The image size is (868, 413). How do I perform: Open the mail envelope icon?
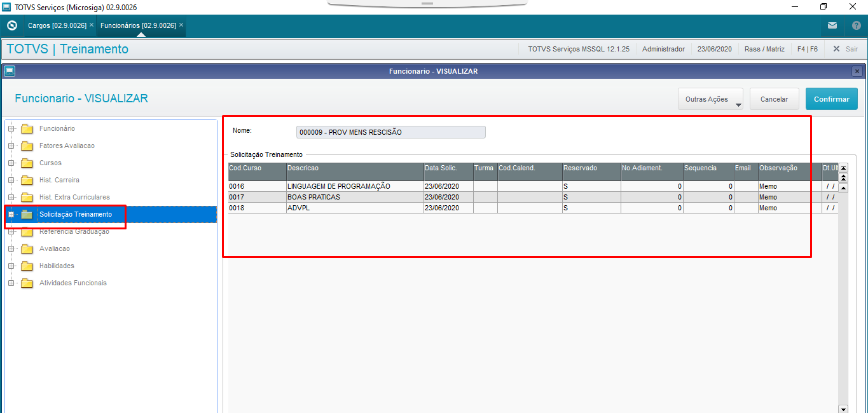pyautogui.click(x=832, y=25)
